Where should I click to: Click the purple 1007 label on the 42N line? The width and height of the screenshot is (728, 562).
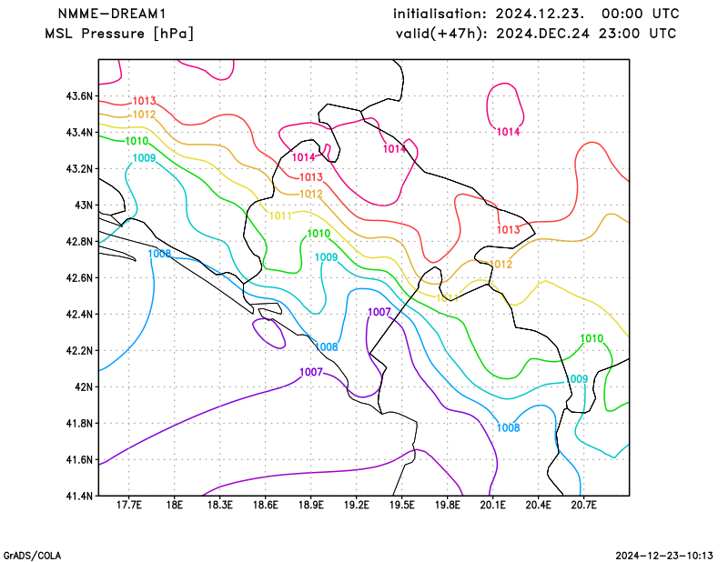click(x=311, y=372)
